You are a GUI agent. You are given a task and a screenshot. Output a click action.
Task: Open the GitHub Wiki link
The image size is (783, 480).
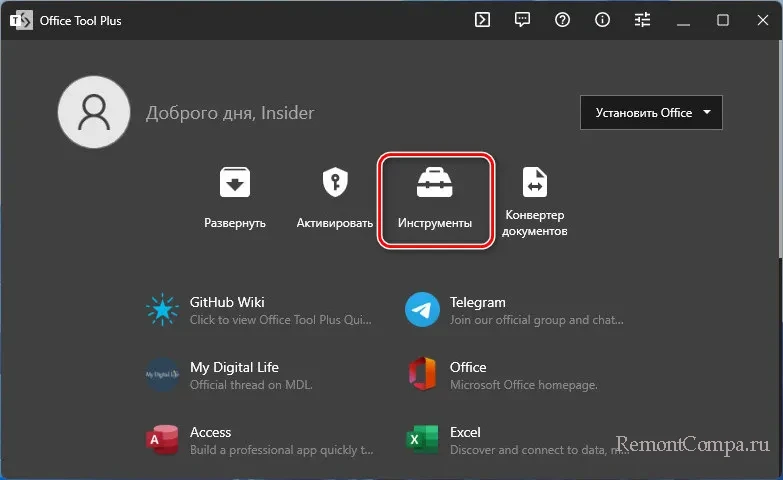[x=260, y=310]
